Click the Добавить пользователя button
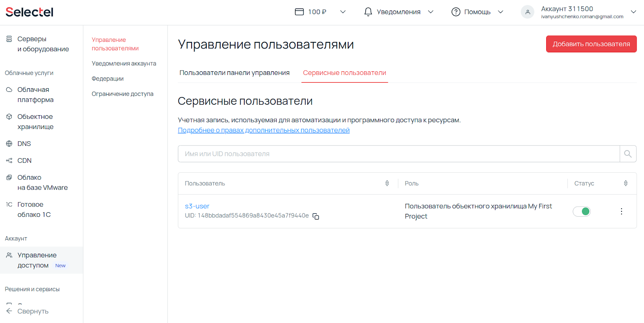The height and width of the screenshot is (323, 644). [x=591, y=44]
